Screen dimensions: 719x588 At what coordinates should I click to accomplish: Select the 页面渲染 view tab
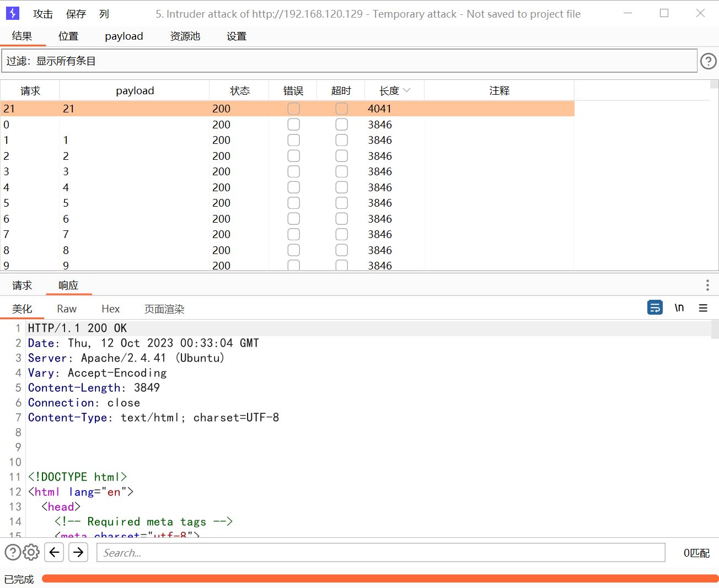(164, 309)
